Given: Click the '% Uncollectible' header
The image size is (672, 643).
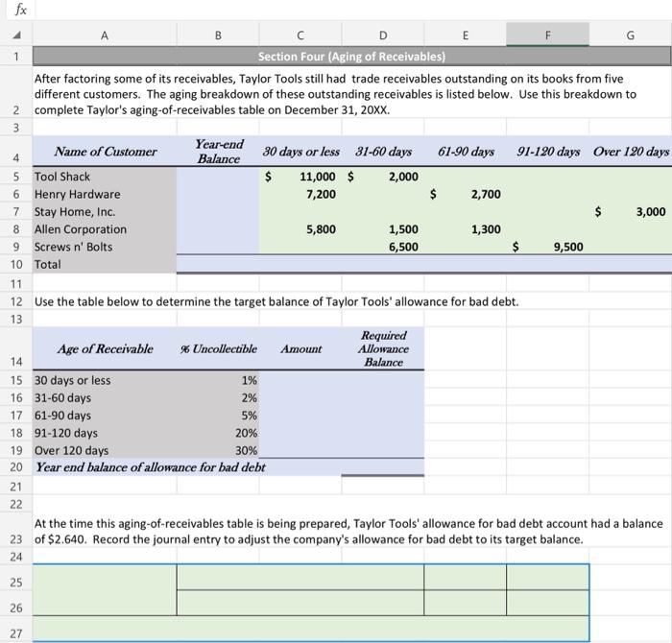Looking at the screenshot, I should click(x=218, y=348).
